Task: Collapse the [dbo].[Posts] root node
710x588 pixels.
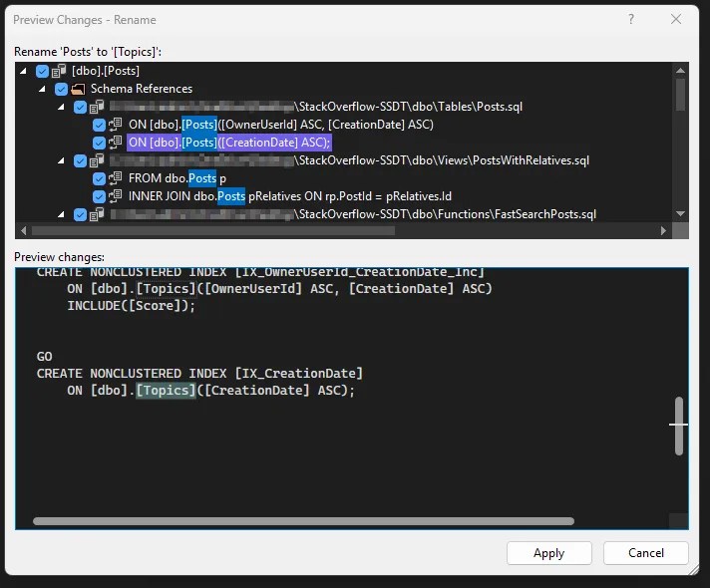Action: 26,72
